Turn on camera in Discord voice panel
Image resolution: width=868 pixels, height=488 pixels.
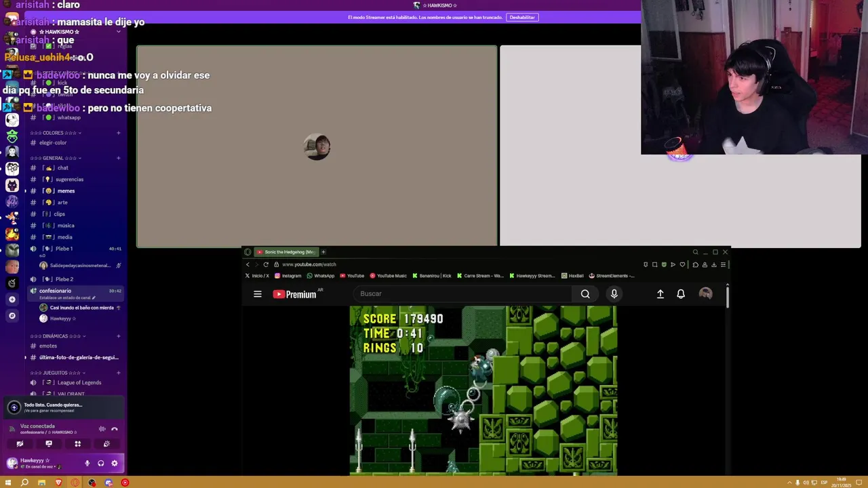(20, 444)
